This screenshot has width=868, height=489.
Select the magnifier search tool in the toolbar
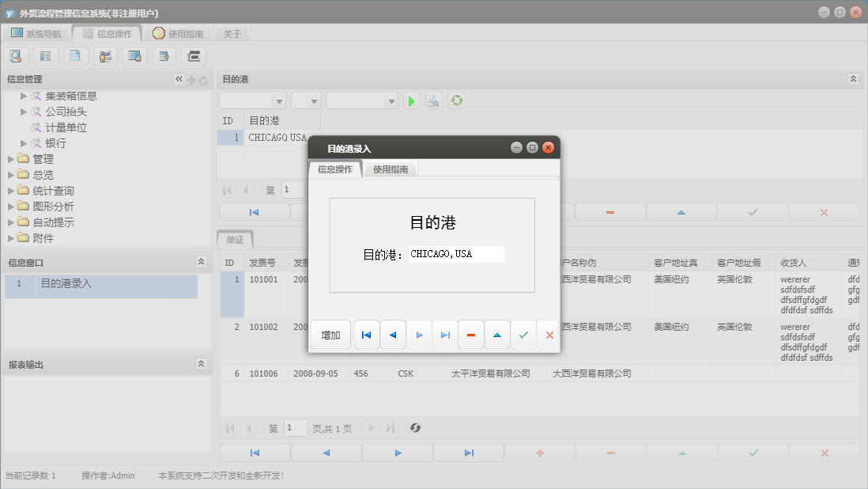pos(16,56)
